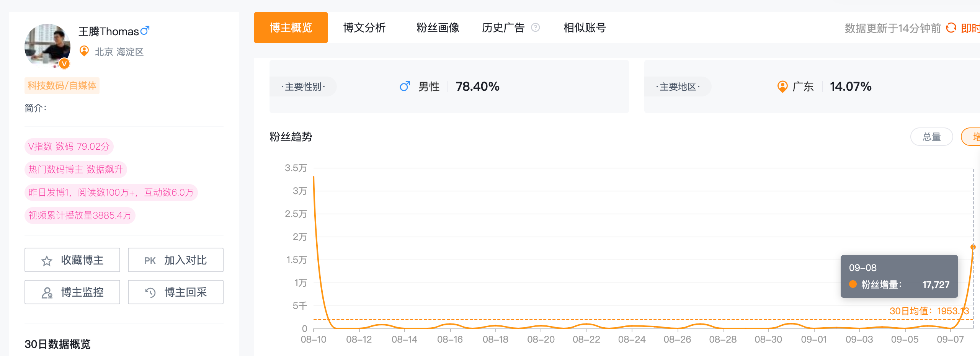980x356 pixels.
Task: Click the orange location pin beside 北京 海淀区
Action: coord(84,51)
